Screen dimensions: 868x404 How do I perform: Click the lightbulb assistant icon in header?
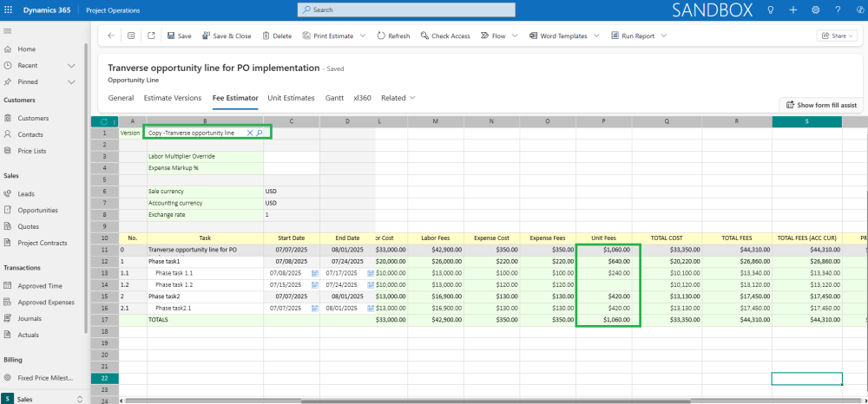pos(770,10)
